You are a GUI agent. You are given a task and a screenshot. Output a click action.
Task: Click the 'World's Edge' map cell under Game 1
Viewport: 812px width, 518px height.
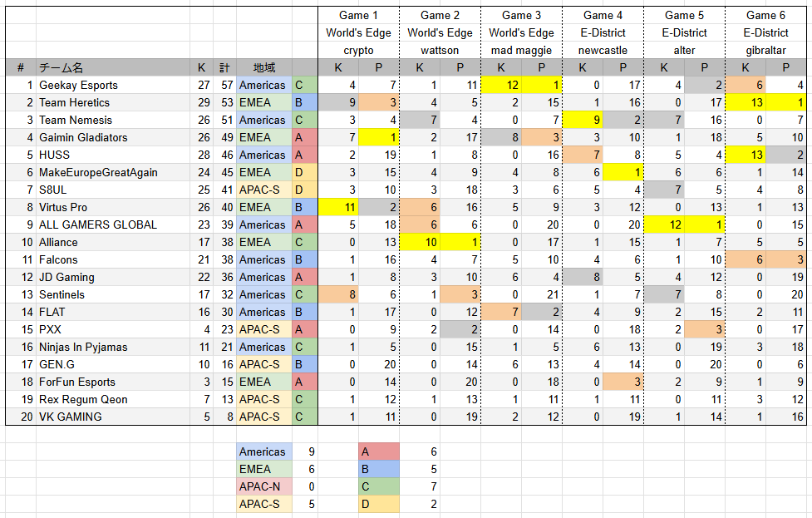coord(358,32)
